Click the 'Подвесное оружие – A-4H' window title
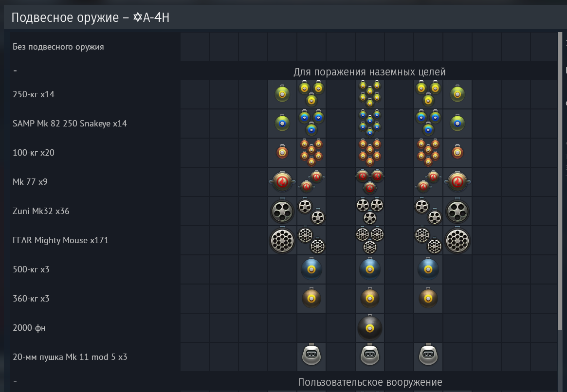Screen dimensions: 567x392 tap(91, 18)
